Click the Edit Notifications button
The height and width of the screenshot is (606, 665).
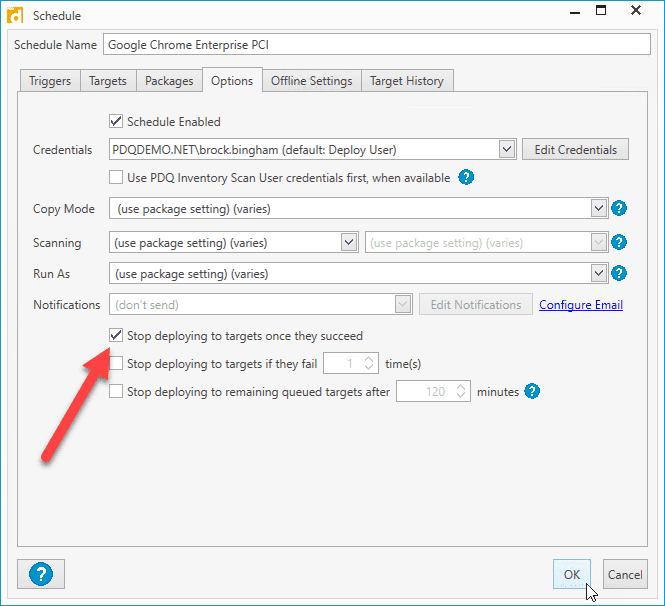click(x=476, y=304)
